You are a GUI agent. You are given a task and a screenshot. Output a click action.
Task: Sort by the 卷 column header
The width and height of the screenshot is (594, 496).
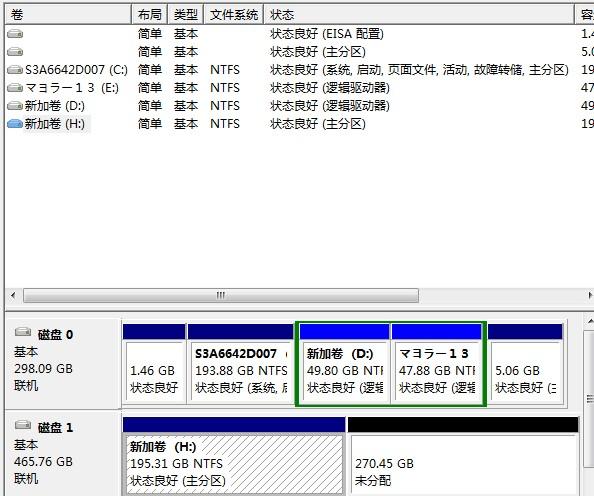[x=68, y=15]
